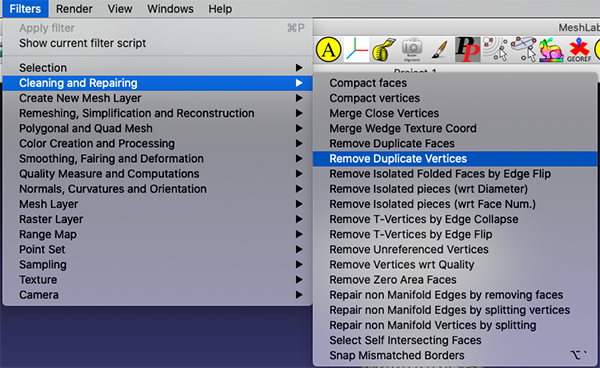Open the raster alignment camera tool
This screenshot has width=600, height=368.
click(412, 50)
